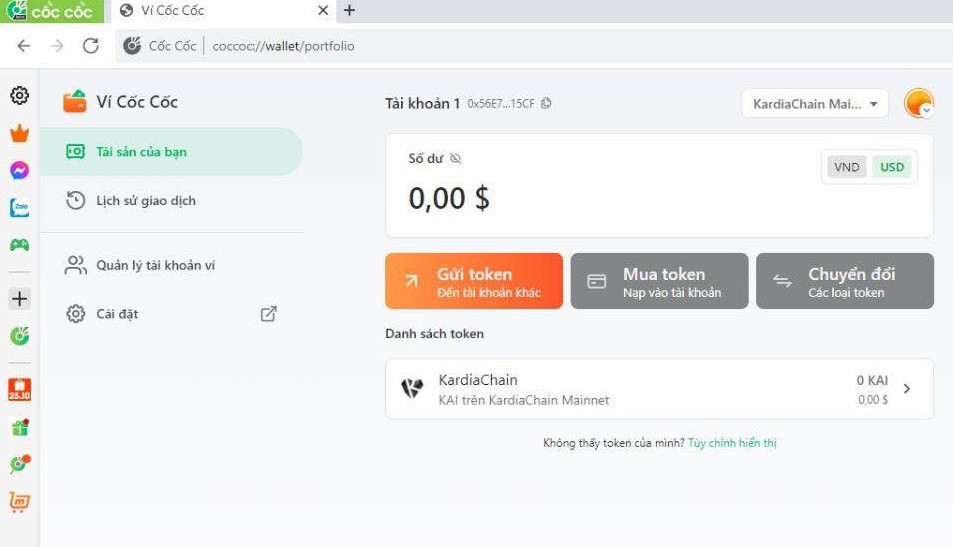Hide the balance with the eye icon
Viewport: 953px width, 547px height.
(x=455, y=158)
